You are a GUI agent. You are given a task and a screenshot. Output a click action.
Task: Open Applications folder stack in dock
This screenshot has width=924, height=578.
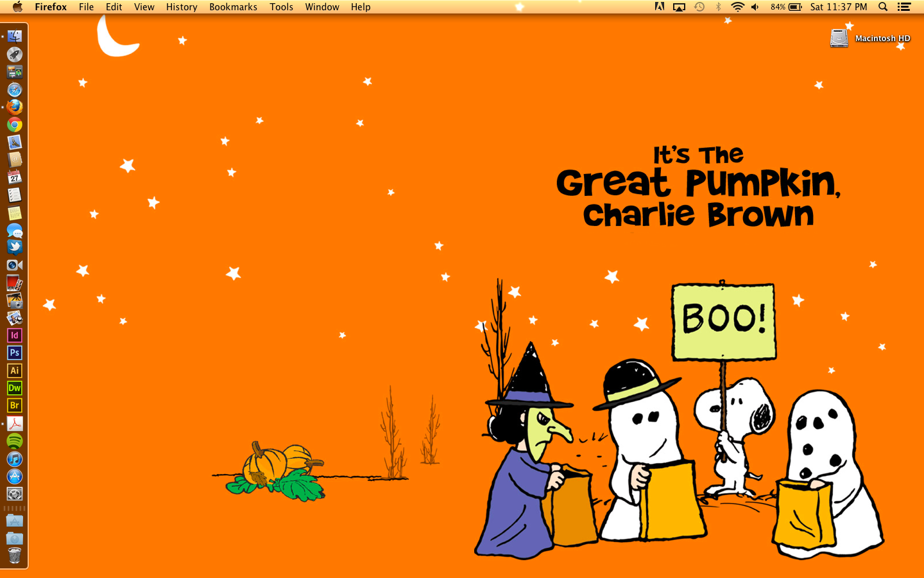(x=15, y=520)
